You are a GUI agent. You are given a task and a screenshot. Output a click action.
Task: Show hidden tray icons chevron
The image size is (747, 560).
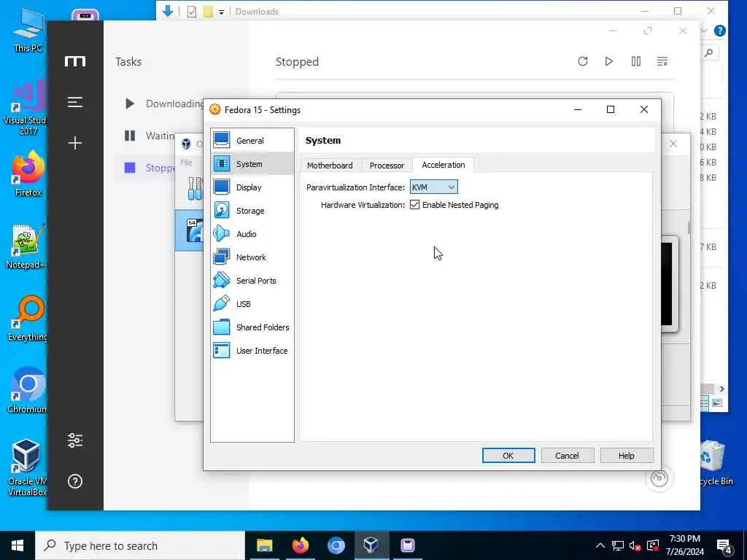coord(600,545)
